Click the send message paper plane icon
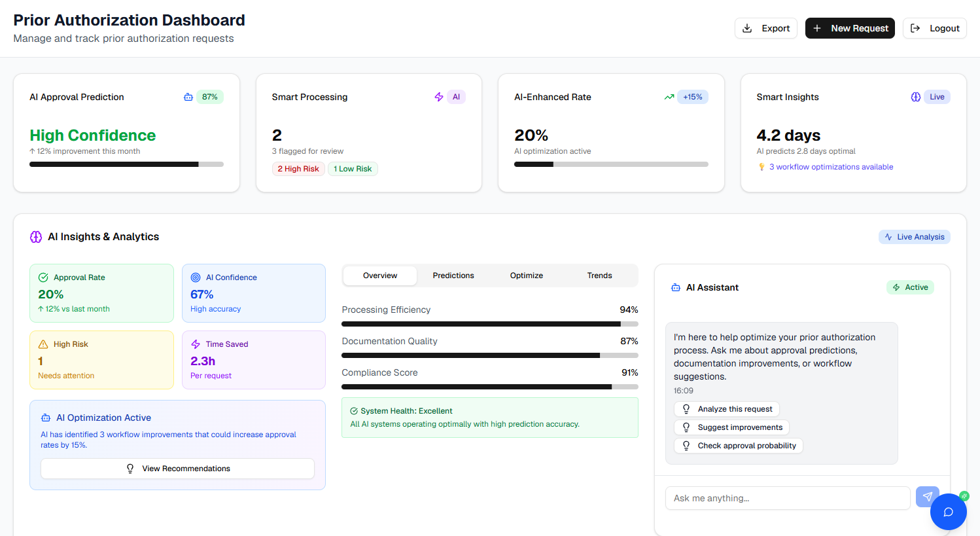 [x=926, y=497]
